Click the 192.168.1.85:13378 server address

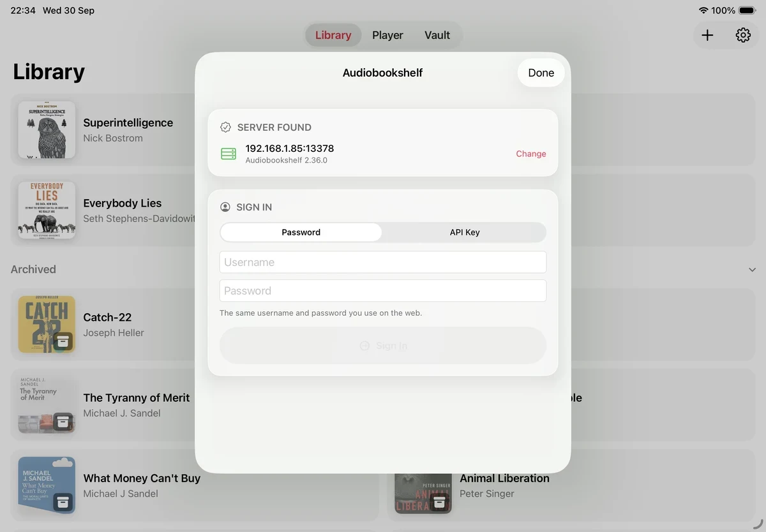click(290, 148)
